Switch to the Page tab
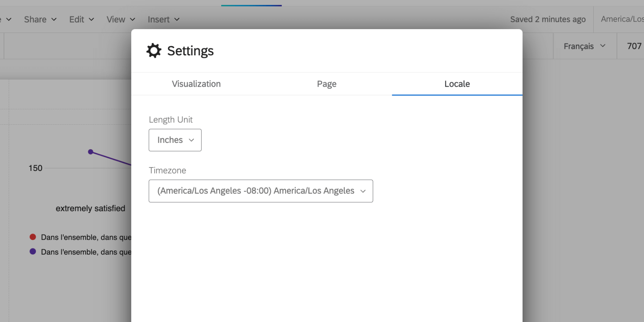 coord(327,84)
